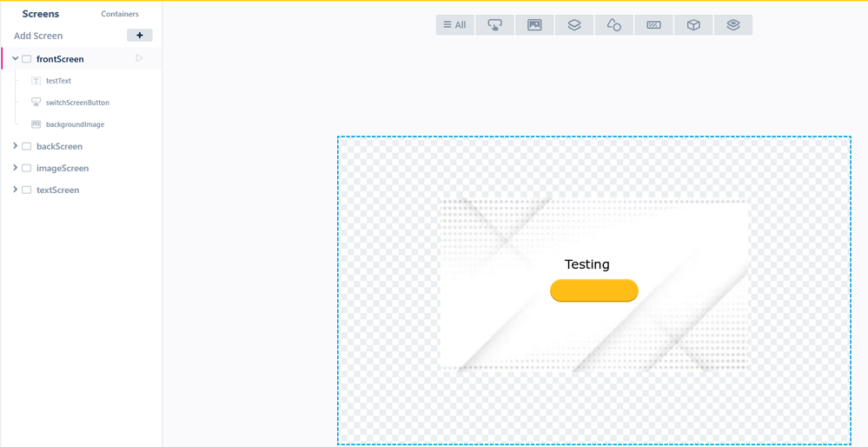Open the Shapes widget category
The height and width of the screenshot is (447, 868).
pos(614,25)
